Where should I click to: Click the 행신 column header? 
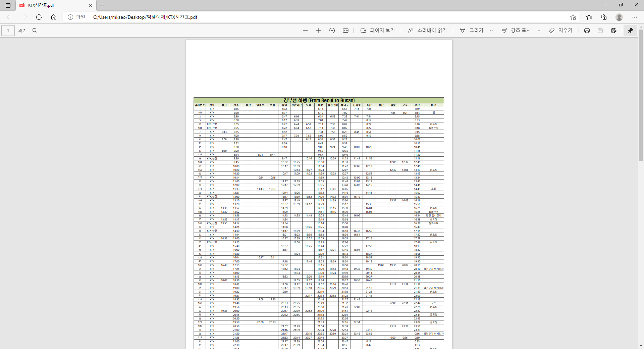[224, 105]
